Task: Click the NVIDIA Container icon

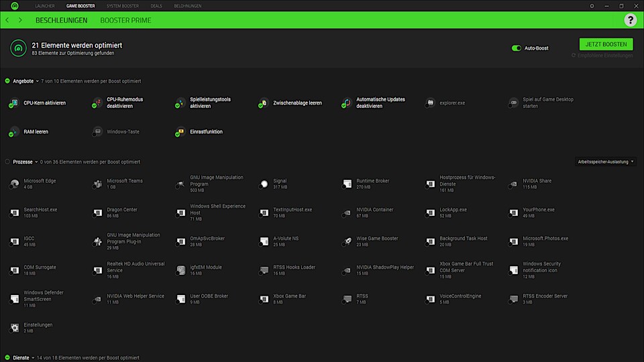Action: click(x=347, y=213)
